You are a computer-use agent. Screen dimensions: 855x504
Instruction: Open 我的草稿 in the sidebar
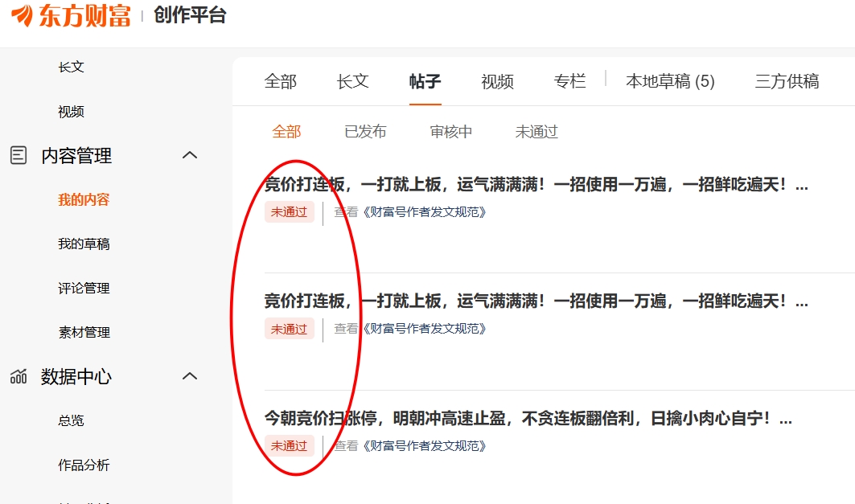tap(84, 244)
